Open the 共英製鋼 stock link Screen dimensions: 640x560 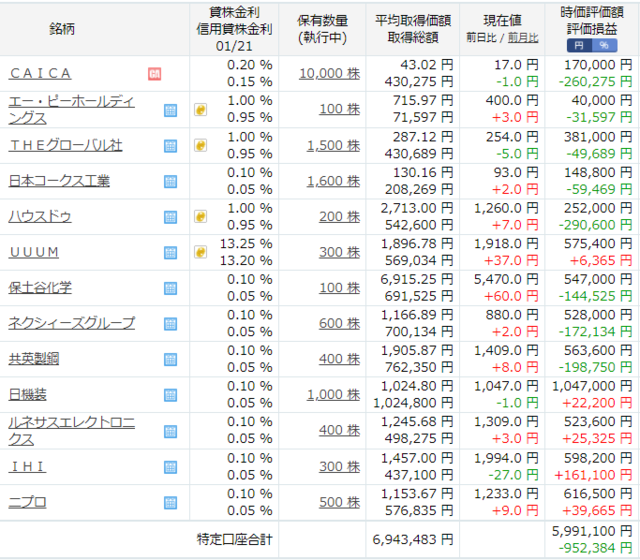click(34, 359)
